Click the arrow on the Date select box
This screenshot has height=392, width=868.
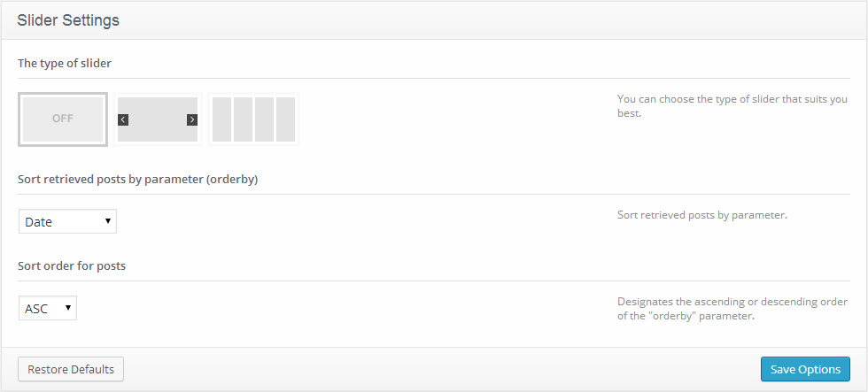point(108,221)
